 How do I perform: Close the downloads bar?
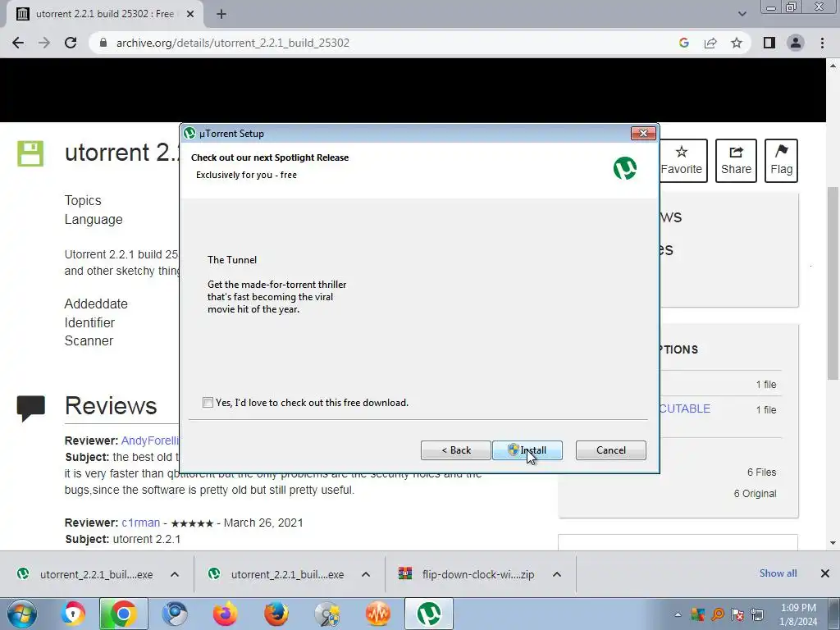(x=825, y=573)
